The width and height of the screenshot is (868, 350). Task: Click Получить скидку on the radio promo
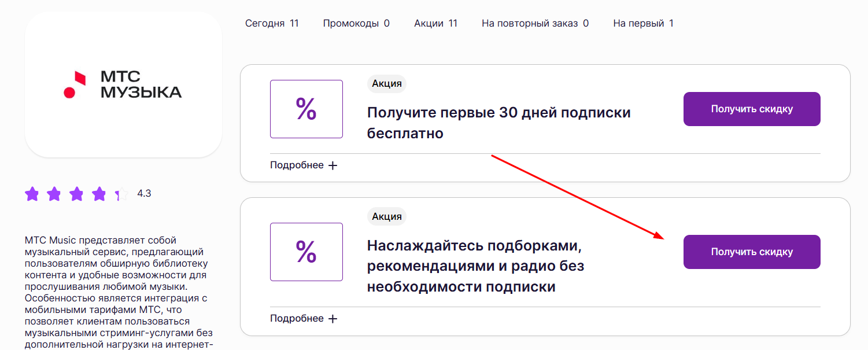(752, 252)
